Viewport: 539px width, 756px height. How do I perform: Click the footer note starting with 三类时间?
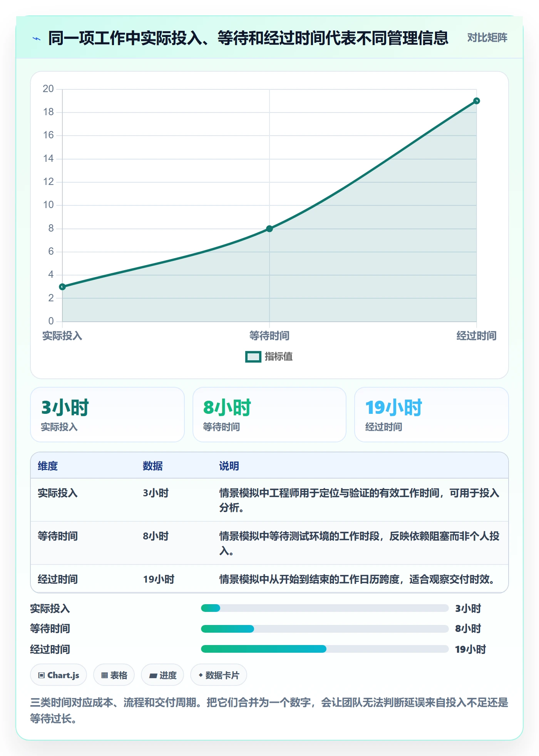click(x=269, y=711)
